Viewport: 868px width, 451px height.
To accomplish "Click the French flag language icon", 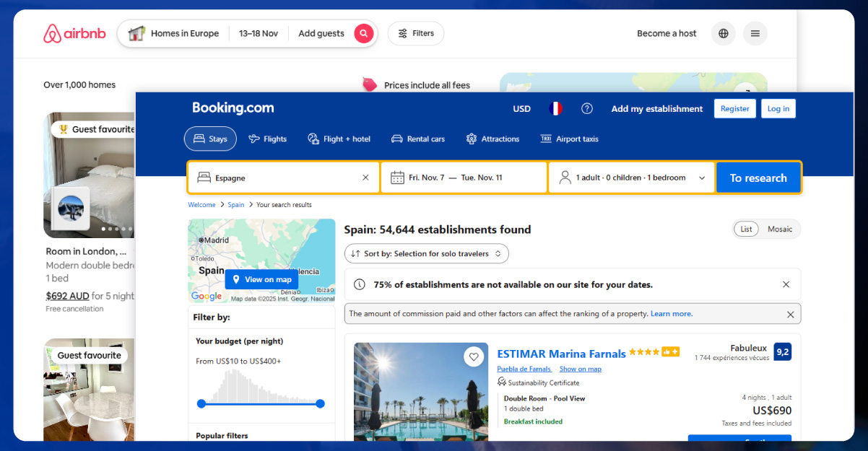I will click(555, 109).
